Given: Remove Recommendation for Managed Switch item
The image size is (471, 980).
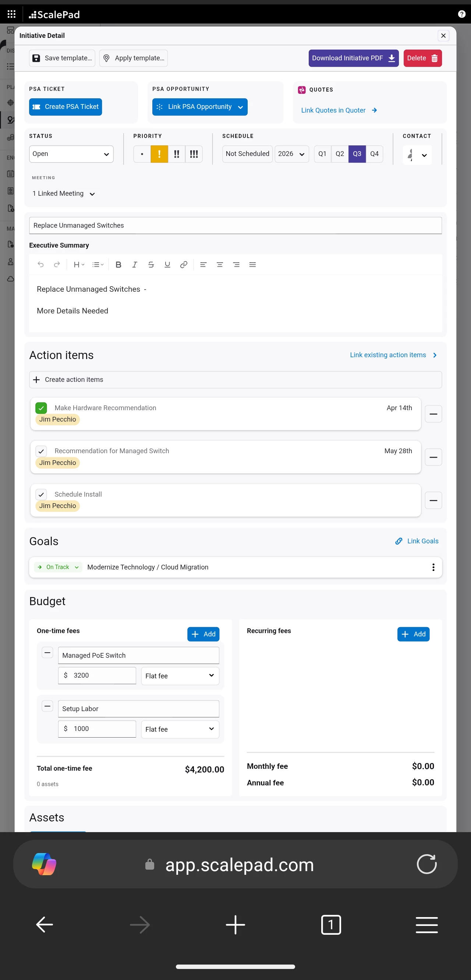Looking at the screenshot, I should pos(433,457).
